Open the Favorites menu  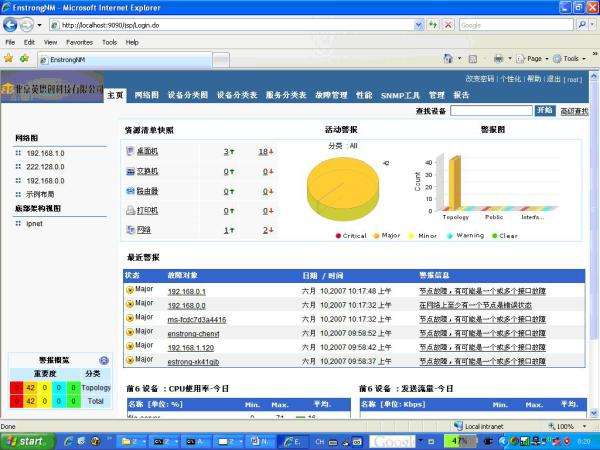(x=79, y=42)
